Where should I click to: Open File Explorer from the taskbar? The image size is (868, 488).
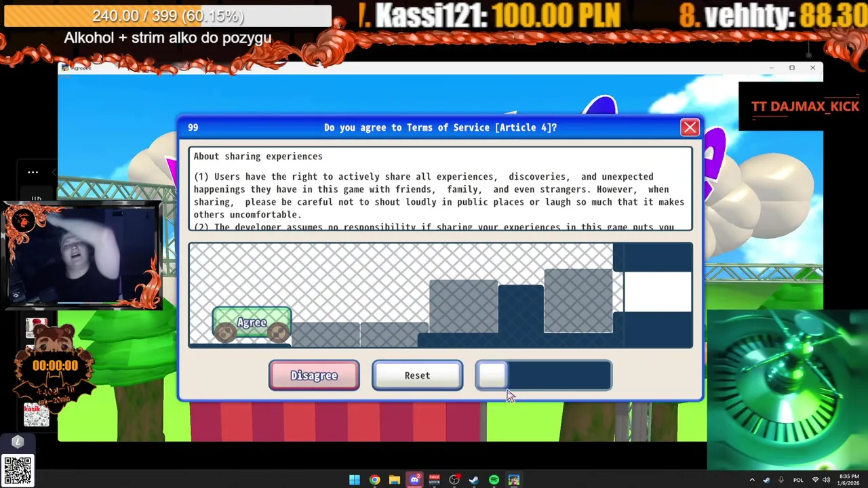point(394,480)
